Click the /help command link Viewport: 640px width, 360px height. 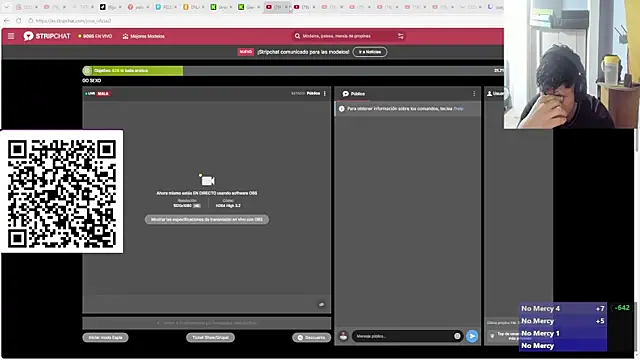[x=458, y=109]
